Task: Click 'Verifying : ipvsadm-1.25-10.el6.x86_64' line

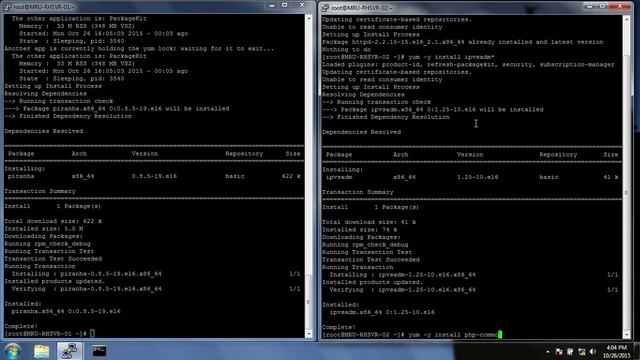Action: point(402,289)
